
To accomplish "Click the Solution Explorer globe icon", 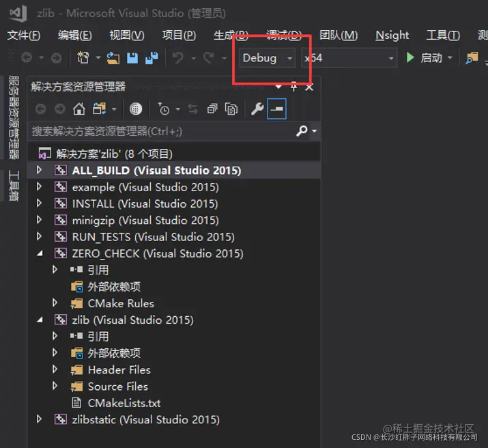I will 136,109.
